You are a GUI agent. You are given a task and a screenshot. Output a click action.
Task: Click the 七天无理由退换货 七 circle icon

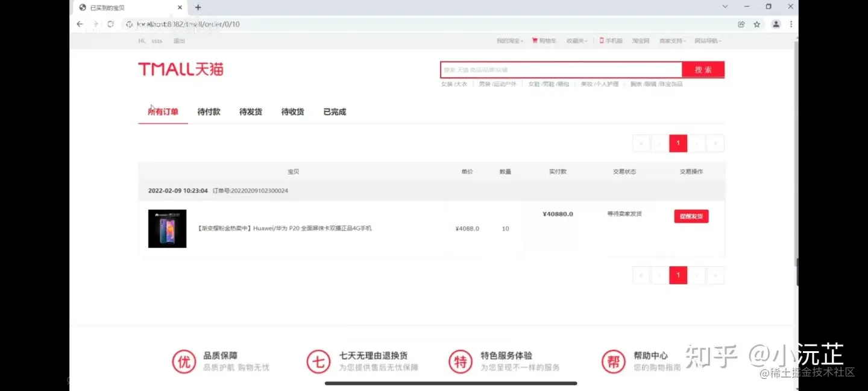pyautogui.click(x=318, y=361)
